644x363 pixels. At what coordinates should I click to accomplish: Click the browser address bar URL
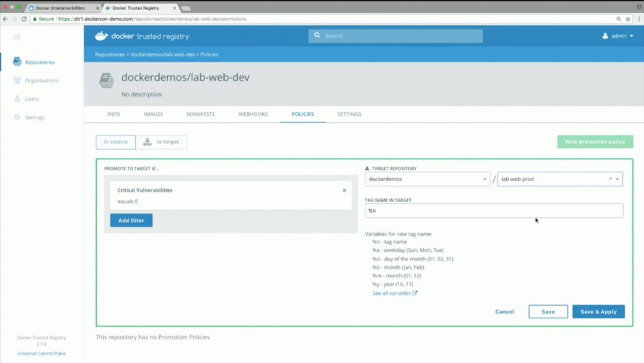pyautogui.click(x=152, y=19)
